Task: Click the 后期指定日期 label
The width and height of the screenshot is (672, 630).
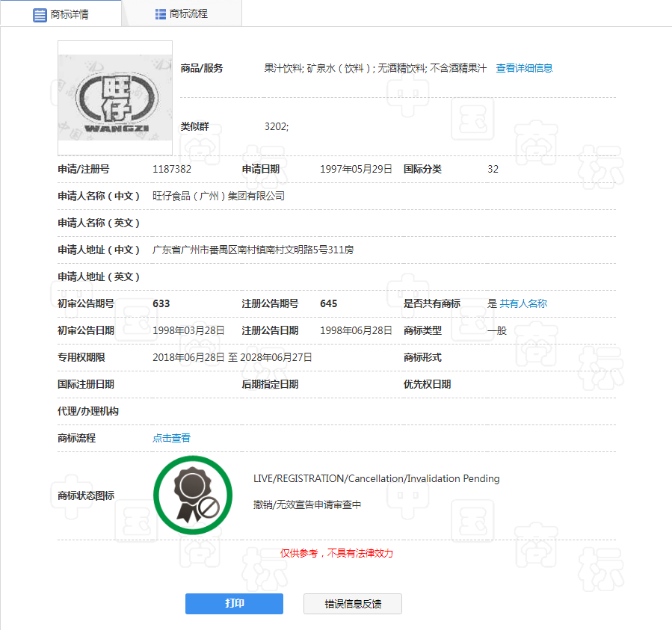Action: (x=270, y=384)
